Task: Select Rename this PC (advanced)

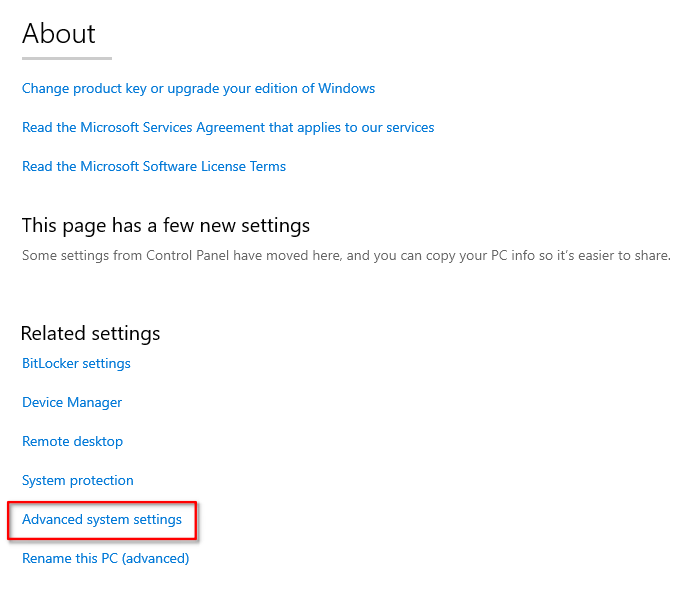Action: point(105,559)
